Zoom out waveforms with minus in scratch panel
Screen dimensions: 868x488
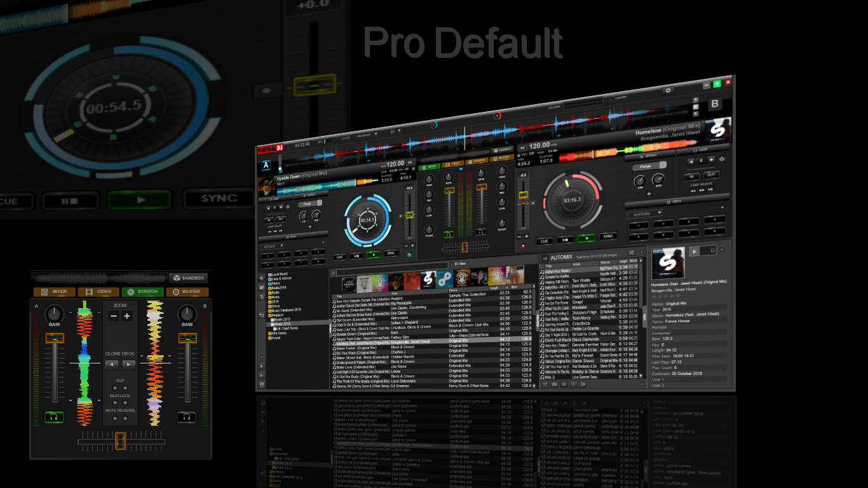114,316
